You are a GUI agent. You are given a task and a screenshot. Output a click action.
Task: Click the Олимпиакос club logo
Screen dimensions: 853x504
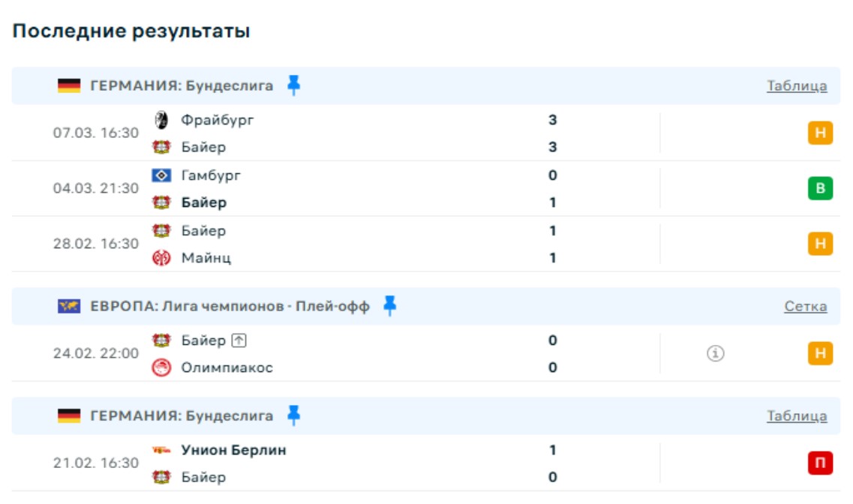(161, 367)
